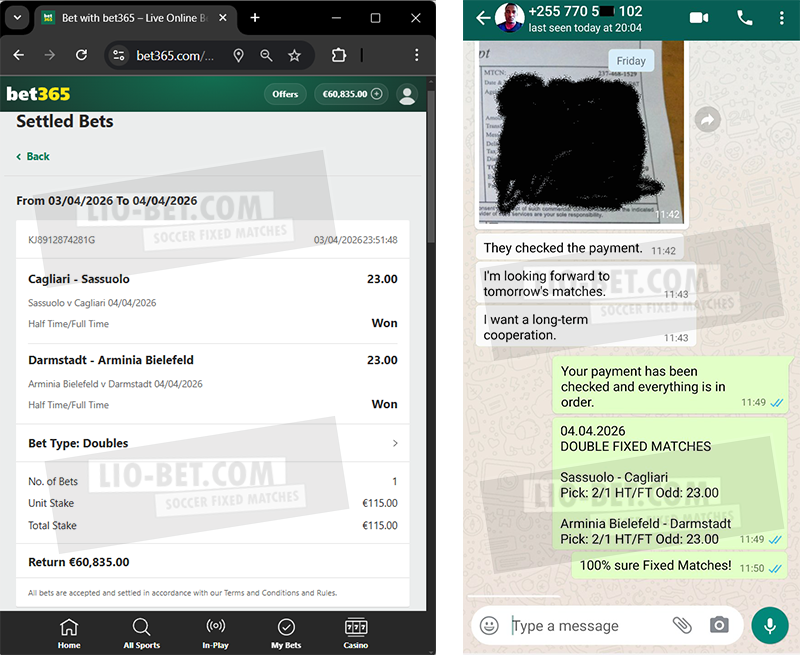800x655 pixels.
Task: Open the WhatsApp three-dot options menu
Action: point(782,17)
